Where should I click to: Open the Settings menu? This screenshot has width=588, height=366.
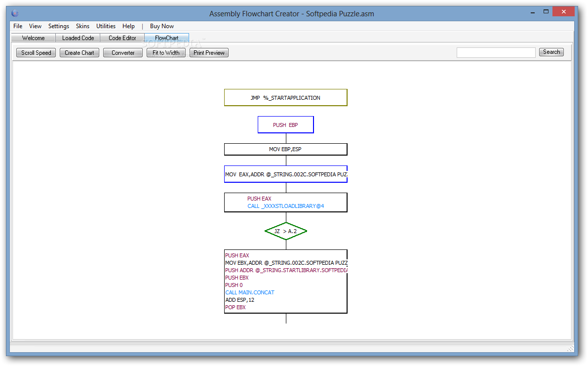coord(58,26)
